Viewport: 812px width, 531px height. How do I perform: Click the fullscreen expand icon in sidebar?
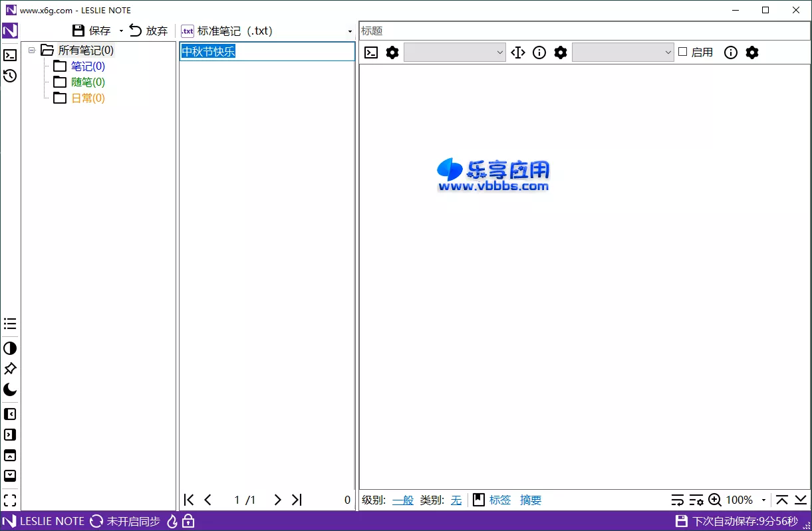point(10,500)
